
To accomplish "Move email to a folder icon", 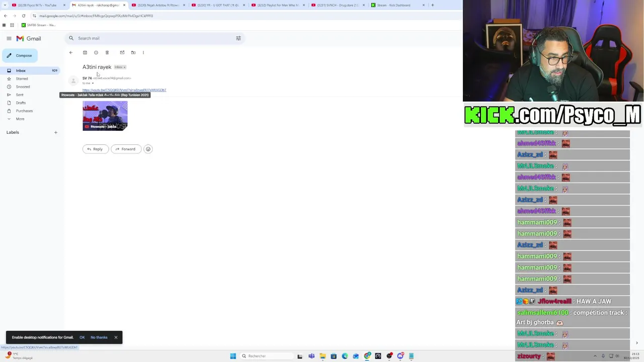I will coord(133,52).
